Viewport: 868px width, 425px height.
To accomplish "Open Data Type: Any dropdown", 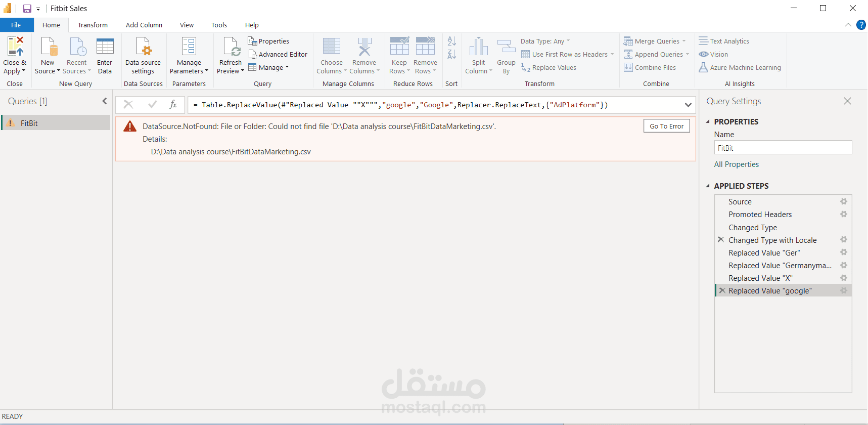I will (x=568, y=41).
